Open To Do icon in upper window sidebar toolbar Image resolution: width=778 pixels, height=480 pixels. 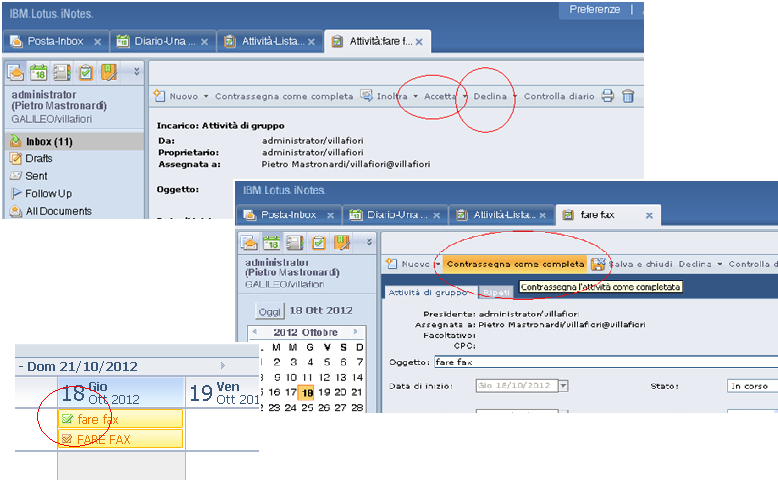pyautogui.click(x=85, y=72)
